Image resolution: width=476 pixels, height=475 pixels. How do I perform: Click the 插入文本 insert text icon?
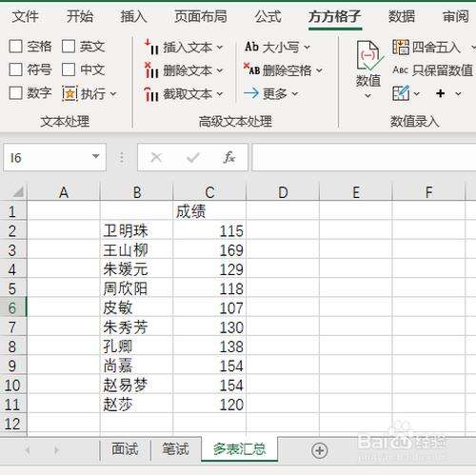coord(151,47)
